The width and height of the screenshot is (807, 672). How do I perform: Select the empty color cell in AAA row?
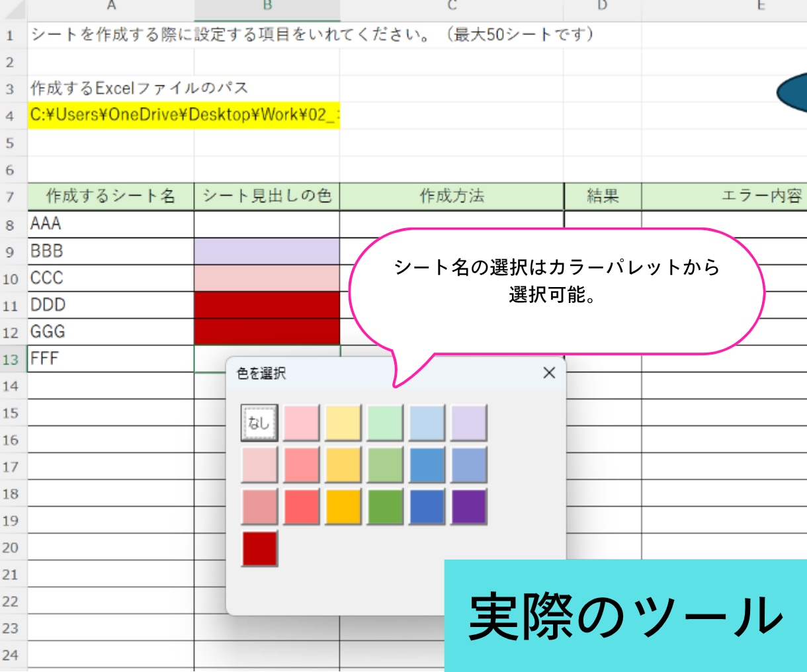[267, 224]
